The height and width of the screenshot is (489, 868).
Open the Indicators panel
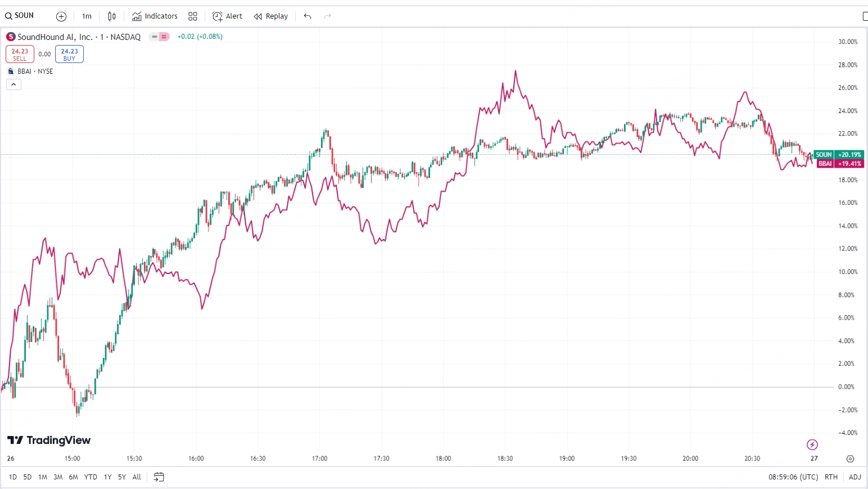(x=155, y=16)
